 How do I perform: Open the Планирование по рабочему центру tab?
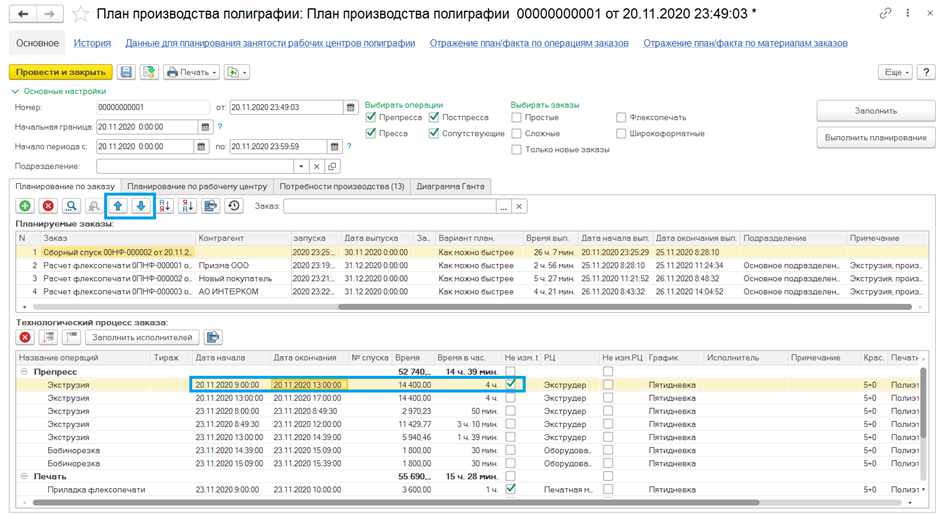click(x=197, y=186)
